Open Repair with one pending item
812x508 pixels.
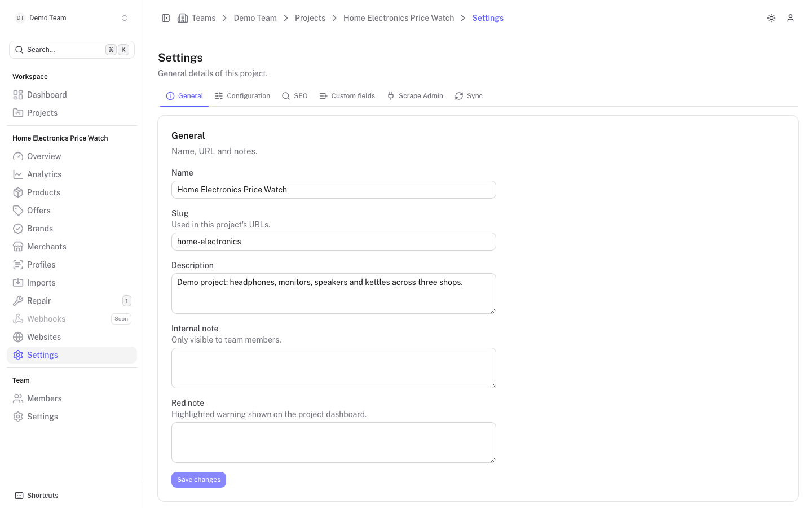[72, 301]
